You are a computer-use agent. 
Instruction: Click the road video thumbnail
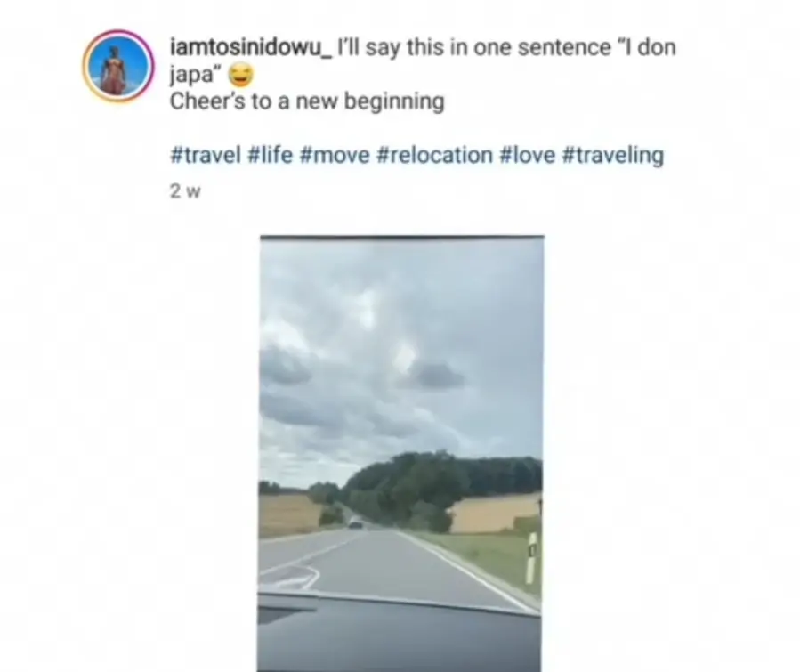400,454
